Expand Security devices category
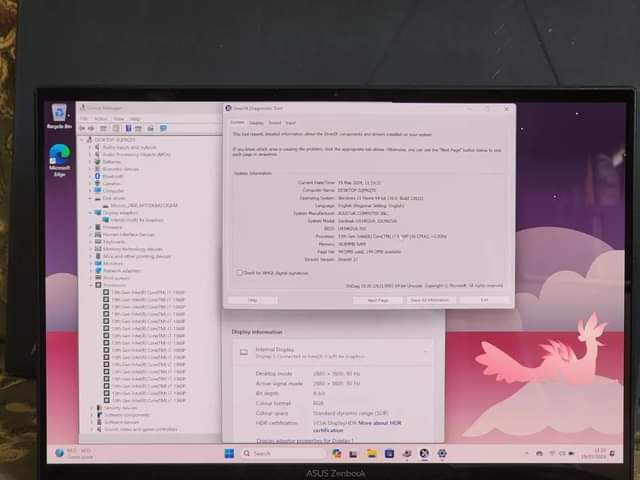The image size is (640, 480). coord(91,408)
